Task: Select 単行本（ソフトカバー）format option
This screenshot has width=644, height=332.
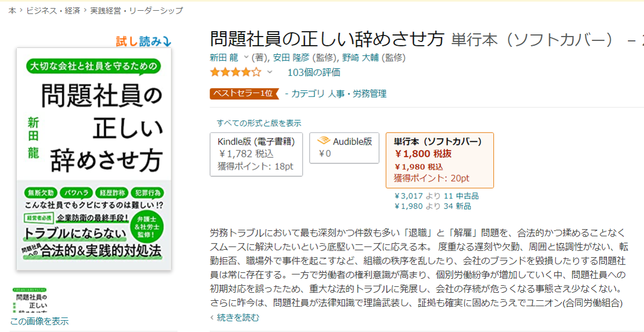Action: tap(439, 160)
